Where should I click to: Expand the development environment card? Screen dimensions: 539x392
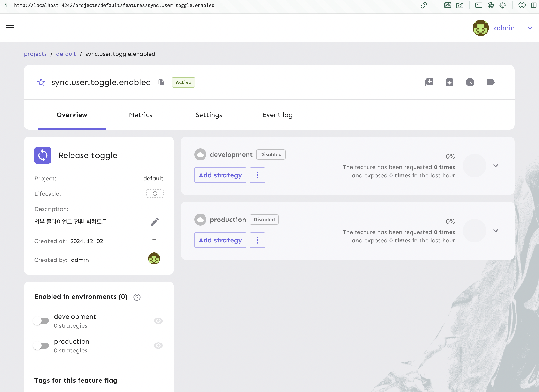click(496, 166)
